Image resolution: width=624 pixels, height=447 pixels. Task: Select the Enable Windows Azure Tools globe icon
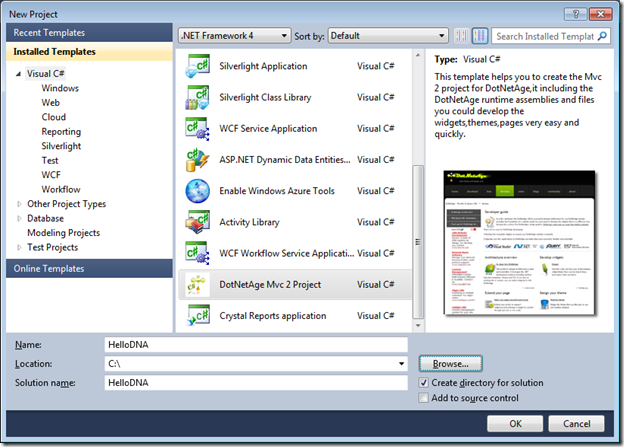point(197,191)
